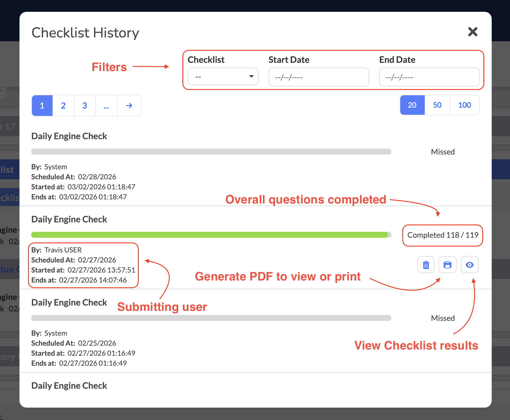Click 'Started at: 02/27/2026 13:57:51' text

(x=83, y=270)
